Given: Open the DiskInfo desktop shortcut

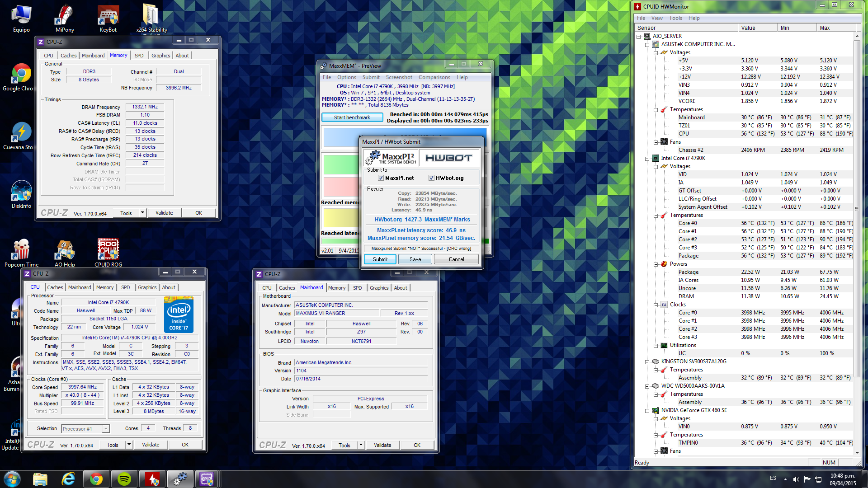Looking at the screenshot, I should tap(21, 195).
